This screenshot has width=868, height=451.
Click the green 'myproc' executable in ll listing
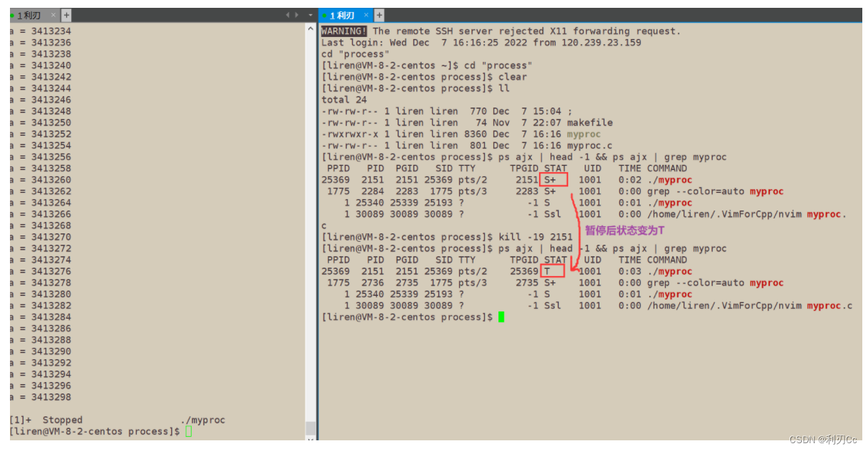point(584,134)
